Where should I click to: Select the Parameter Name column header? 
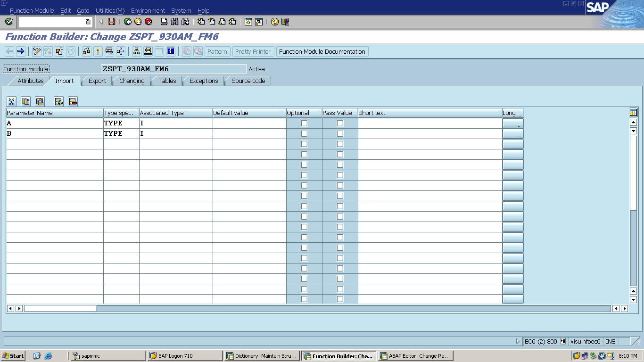tap(55, 113)
